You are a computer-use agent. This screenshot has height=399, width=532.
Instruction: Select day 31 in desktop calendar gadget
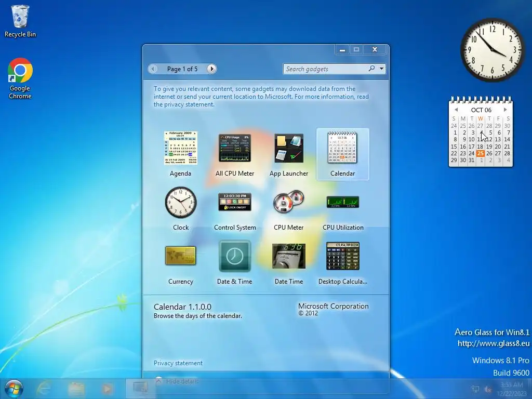point(471,160)
